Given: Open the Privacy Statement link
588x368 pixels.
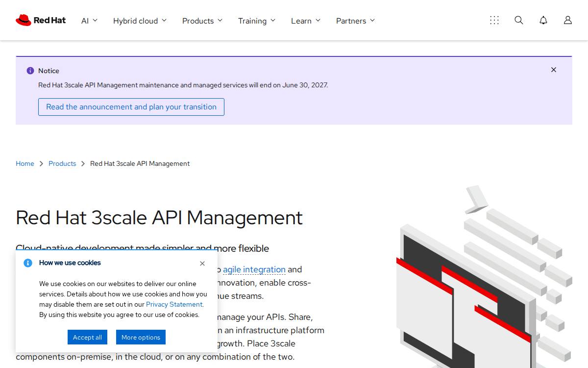Looking at the screenshot, I should point(174,304).
